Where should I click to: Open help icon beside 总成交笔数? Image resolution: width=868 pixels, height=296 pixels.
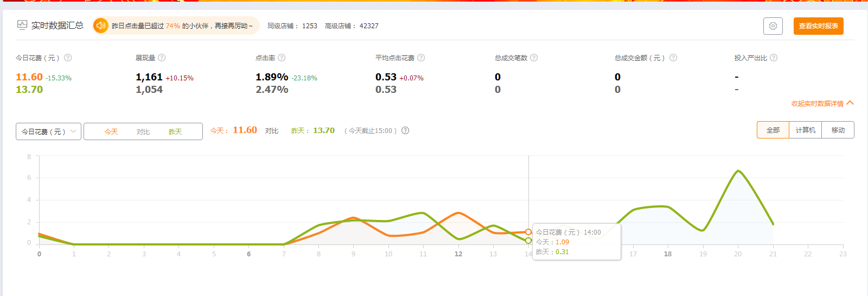click(x=534, y=58)
